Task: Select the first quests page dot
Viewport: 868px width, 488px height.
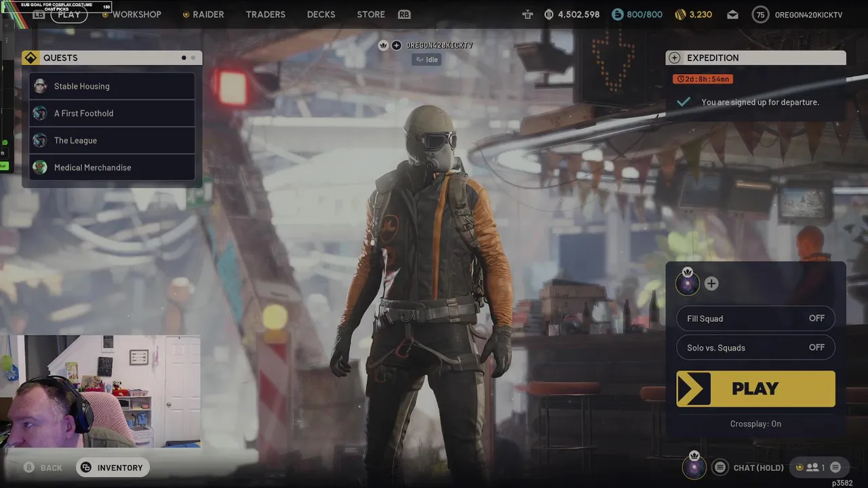Action: (x=184, y=58)
